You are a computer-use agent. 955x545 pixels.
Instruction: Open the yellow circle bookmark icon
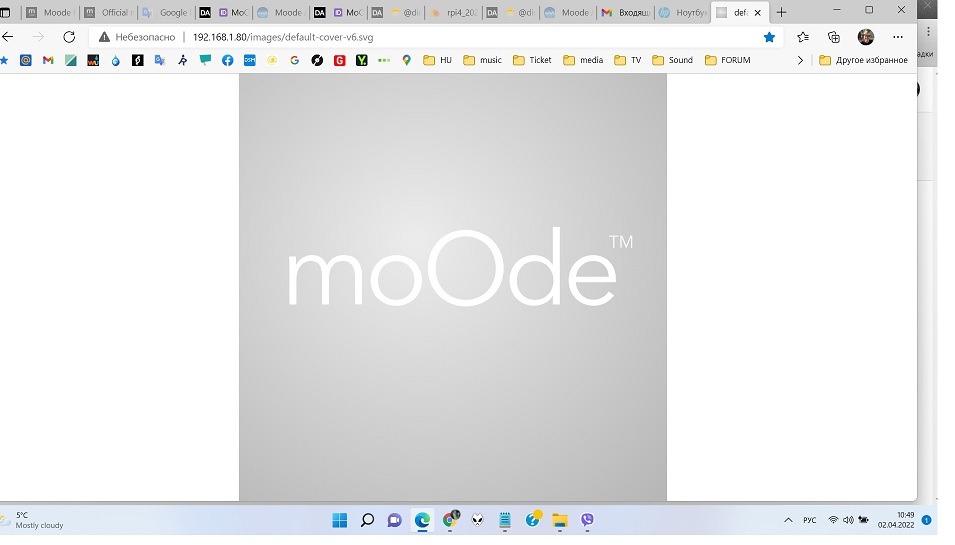[x=272, y=60]
